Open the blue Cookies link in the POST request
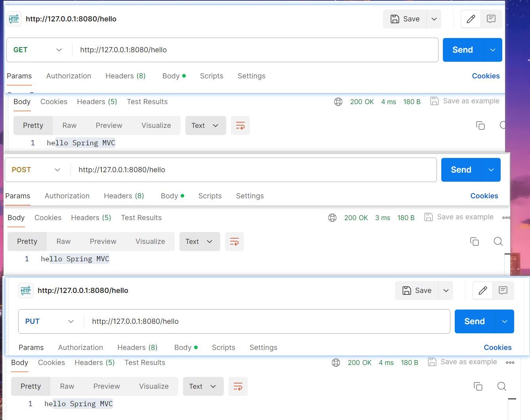This screenshot has width=530, height=420. pyautogui.click(x=484, y=196)
